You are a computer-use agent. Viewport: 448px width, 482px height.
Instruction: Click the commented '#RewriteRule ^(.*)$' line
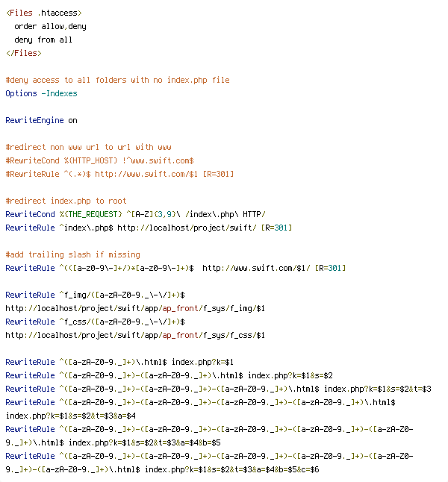(119, 174)
